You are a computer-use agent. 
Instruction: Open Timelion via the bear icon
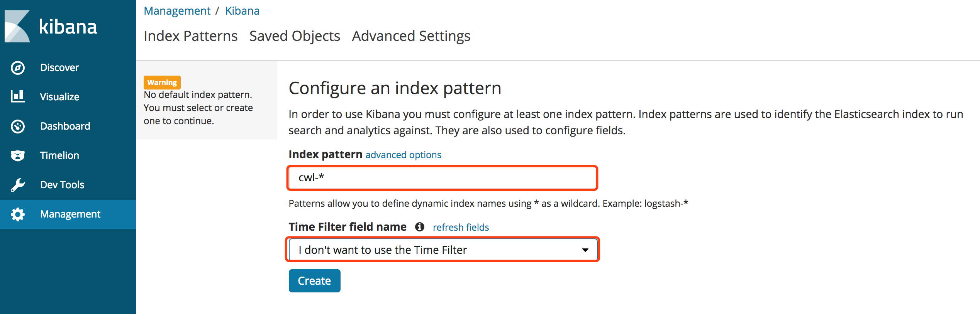[18, 155]
